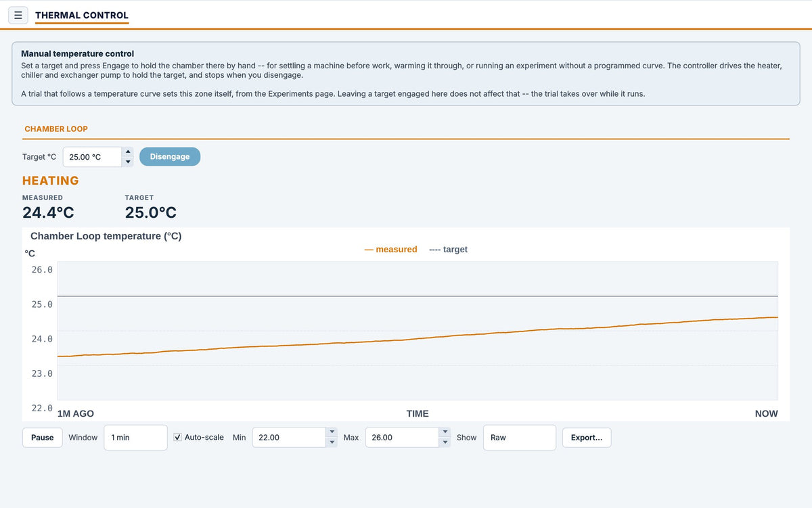The width and height of the screenshot is (812, 508).
Task: Open the hamburger navigation menu
Action: (18, 15)
